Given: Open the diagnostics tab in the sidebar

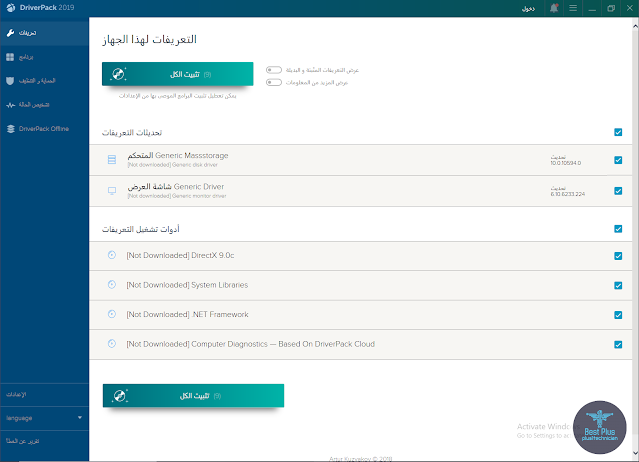Looking at the screenshot, I should tap(44, 105).
